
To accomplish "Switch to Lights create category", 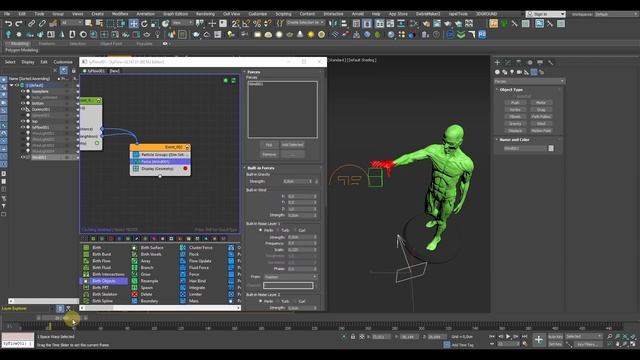I will (512, 72).
